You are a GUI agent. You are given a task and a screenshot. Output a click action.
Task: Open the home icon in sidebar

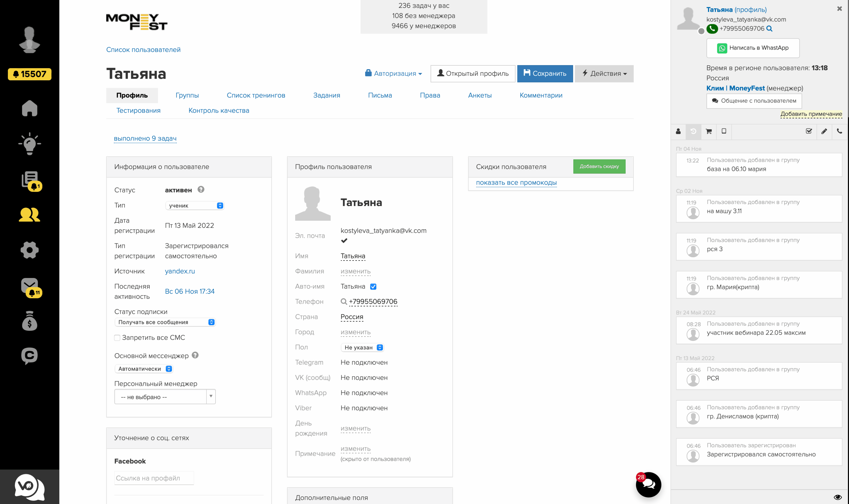pyautogui.click(x=30, y=109)
